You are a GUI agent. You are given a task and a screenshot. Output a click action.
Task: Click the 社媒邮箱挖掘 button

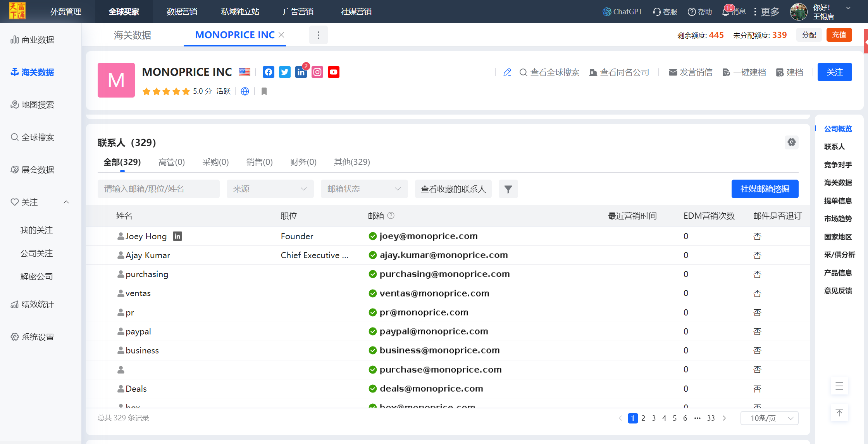pos(765,189)
